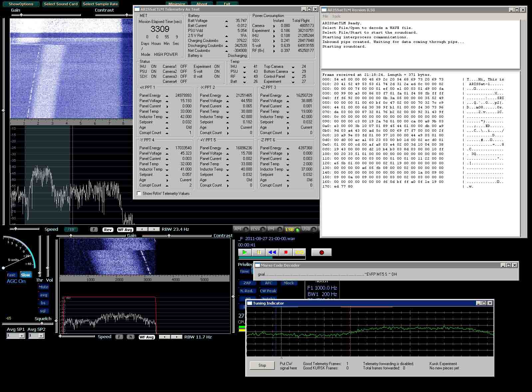Adjust lower waterfall Gain slider
This screenshot has width=532, height=392.
coord(71,235)
